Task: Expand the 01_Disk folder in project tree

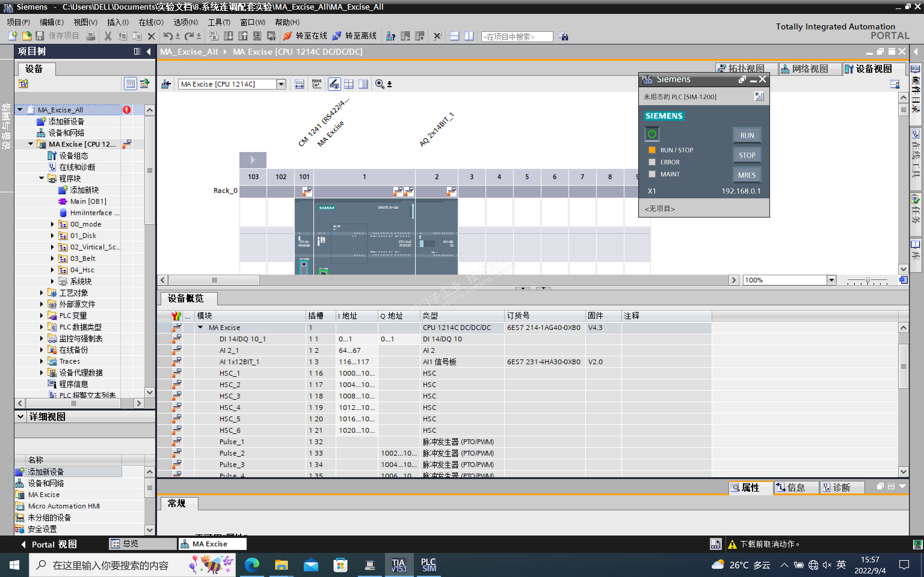Action: [52, 235]
